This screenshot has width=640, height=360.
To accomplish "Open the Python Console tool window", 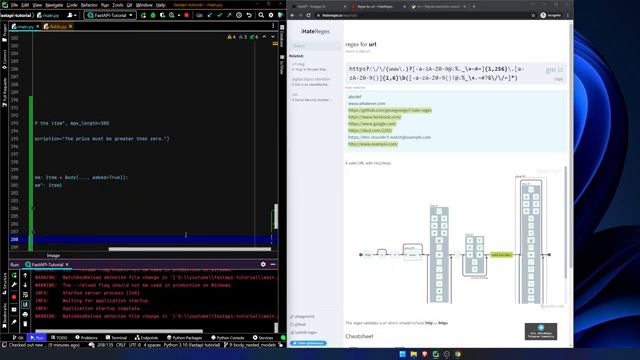I will (x=228, y=338).
